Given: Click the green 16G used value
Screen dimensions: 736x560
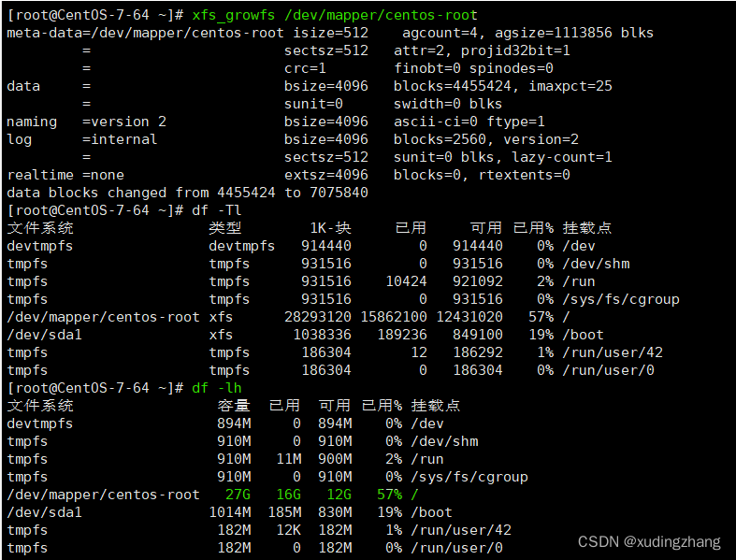Looking at the screenshot, I should [x=288, y=495].
